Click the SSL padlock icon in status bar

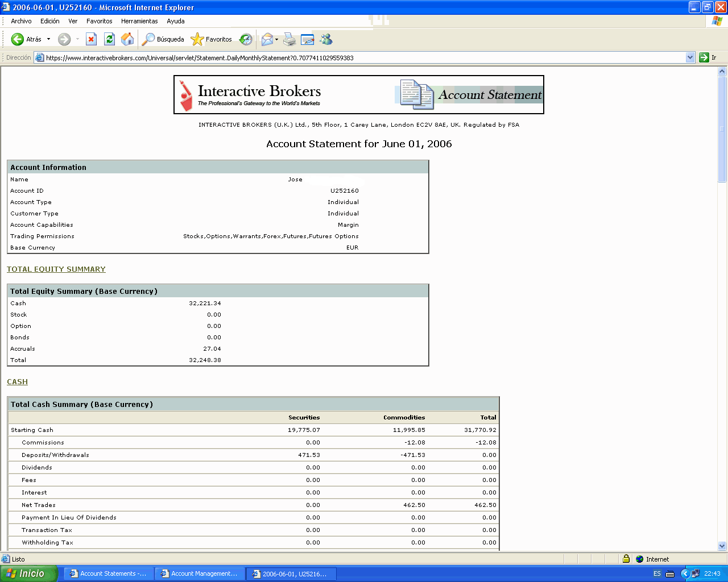coord(626,559)
